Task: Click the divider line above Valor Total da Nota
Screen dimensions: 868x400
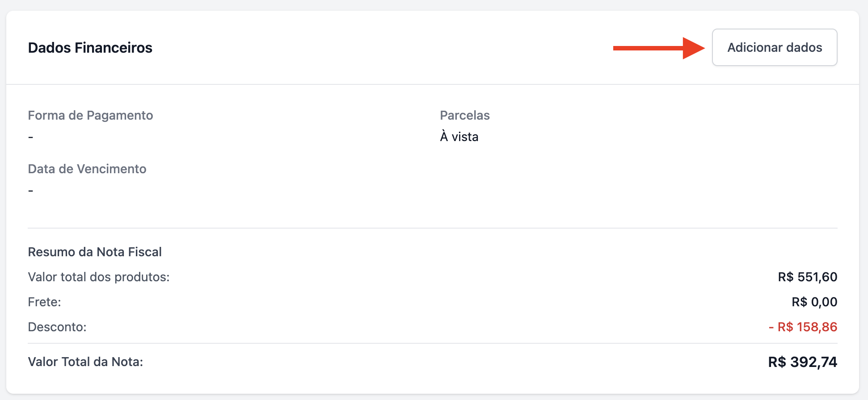Action: 432,343
